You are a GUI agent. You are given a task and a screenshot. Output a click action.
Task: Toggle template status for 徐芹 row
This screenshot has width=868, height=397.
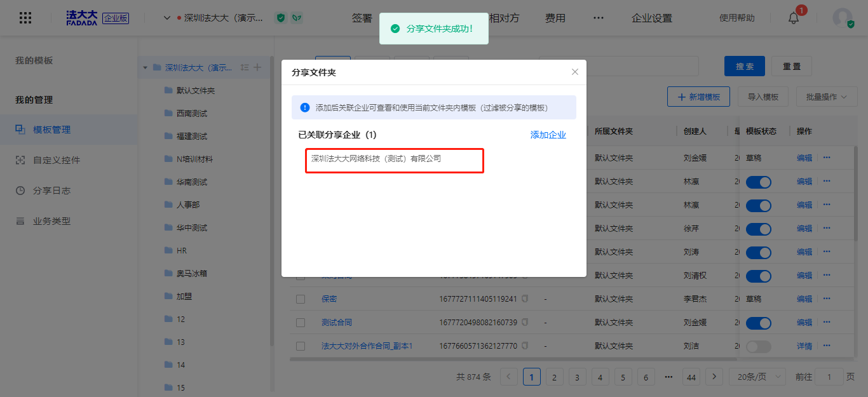tap(758, 229)
